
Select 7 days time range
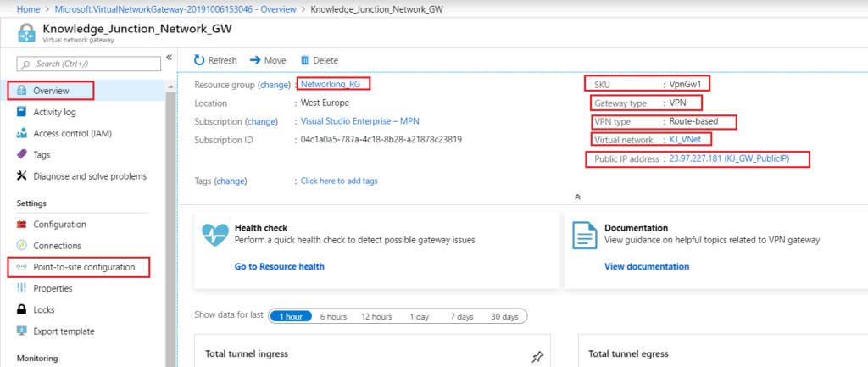pos(462,317)
